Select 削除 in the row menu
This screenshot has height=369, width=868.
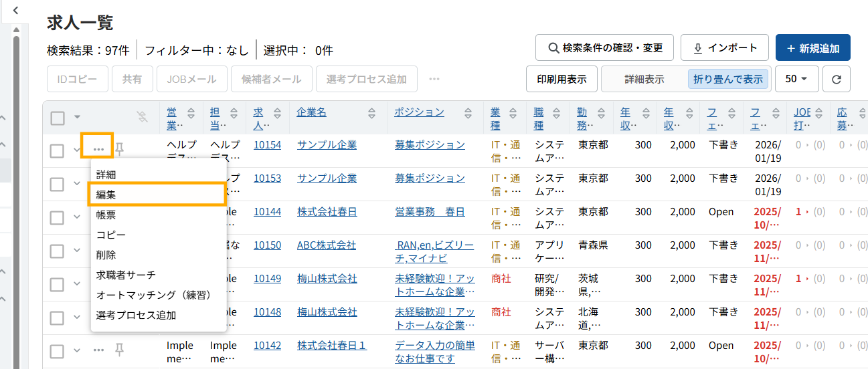click(x=106, y=255)
